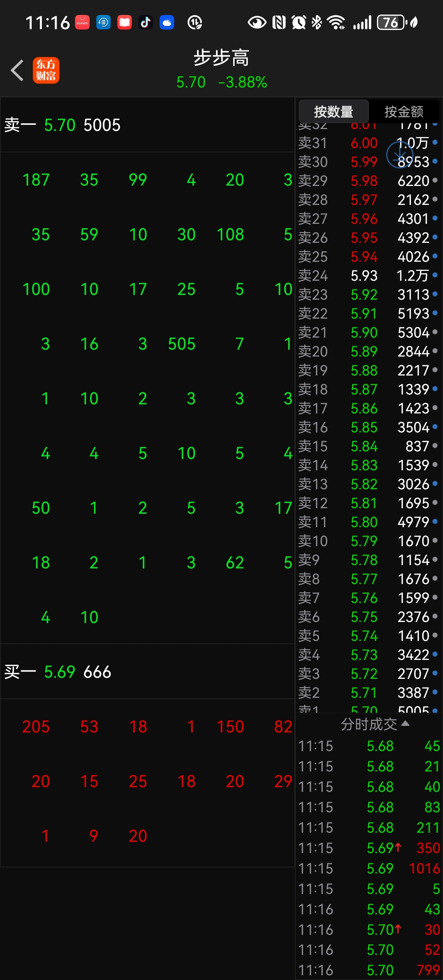Tap the grey dot beside 卖28
The width and height of the screenshot is (443, 980).
pos(435,199)
